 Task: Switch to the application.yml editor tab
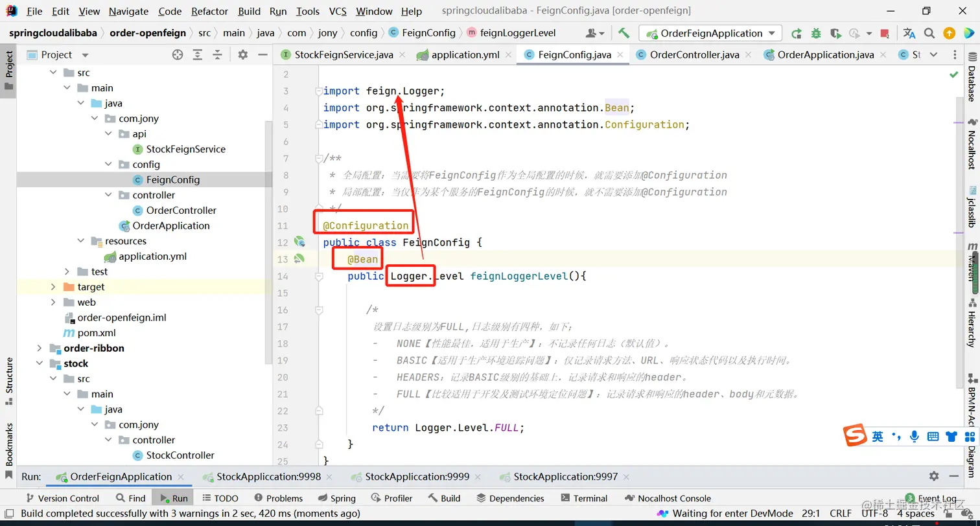pyautogui.click(x=465, y=55)
